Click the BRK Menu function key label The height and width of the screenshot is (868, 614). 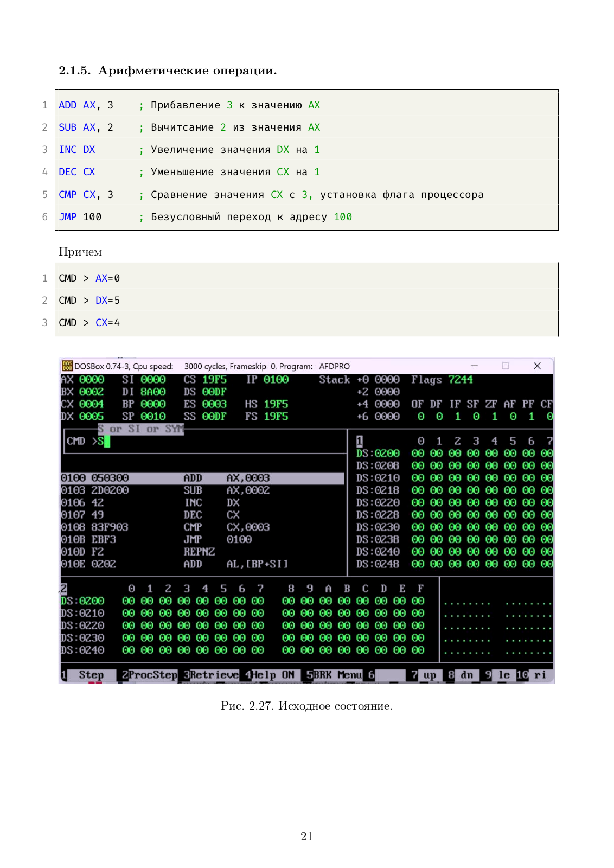337,675
